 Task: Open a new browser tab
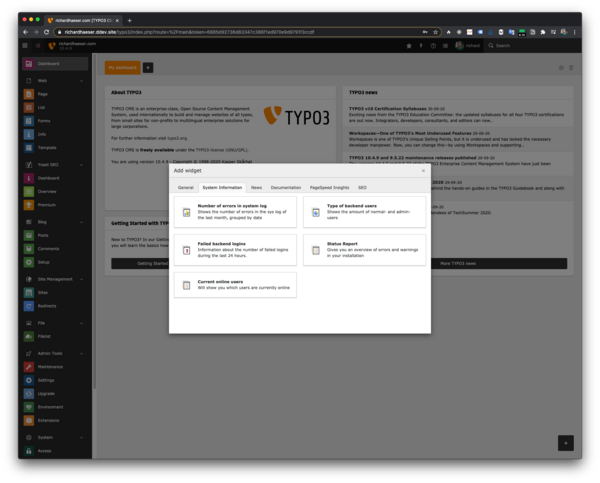pyautogui.click(x=129, y=20)
